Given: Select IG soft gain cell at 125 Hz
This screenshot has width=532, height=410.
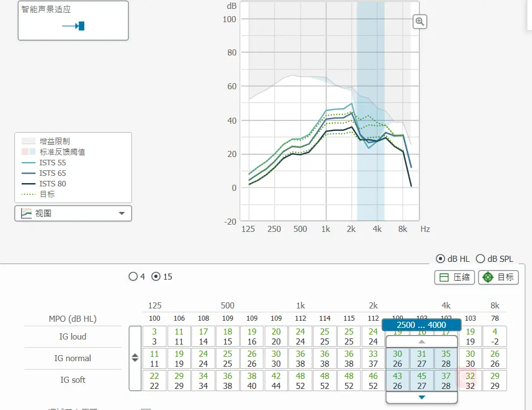Looking at the screenshot, I should tap(154, 381).
